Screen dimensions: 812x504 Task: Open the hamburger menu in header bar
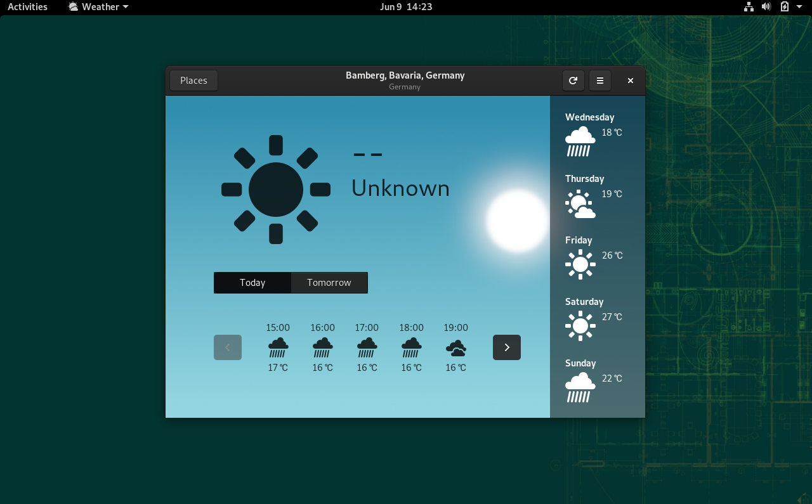tap(599, 81)
